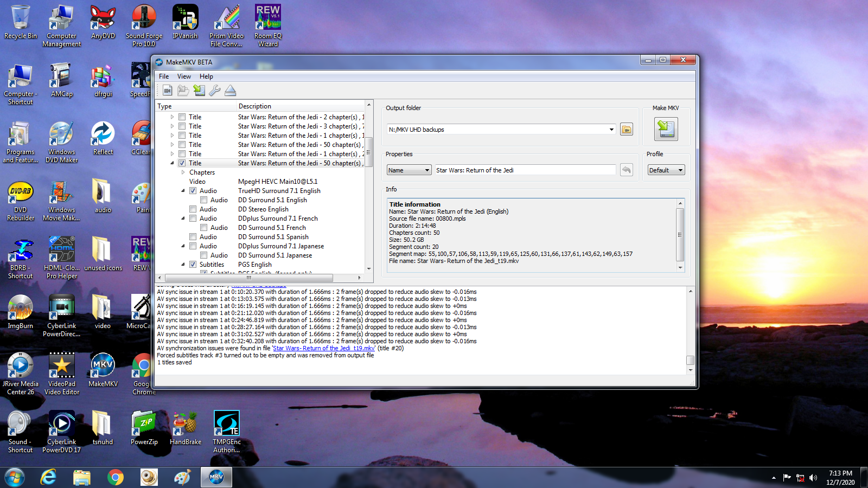Open the TMPGEnc Authoring desktop icon
Screen dimensions: 868x488
point(227,432)
